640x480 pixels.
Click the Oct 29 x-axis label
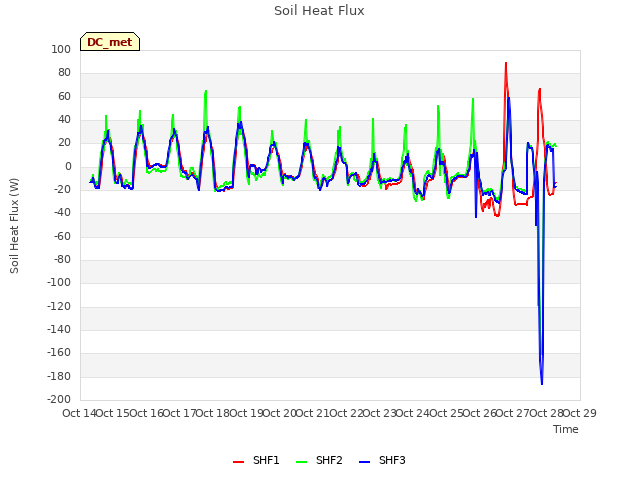coord(580,413)
